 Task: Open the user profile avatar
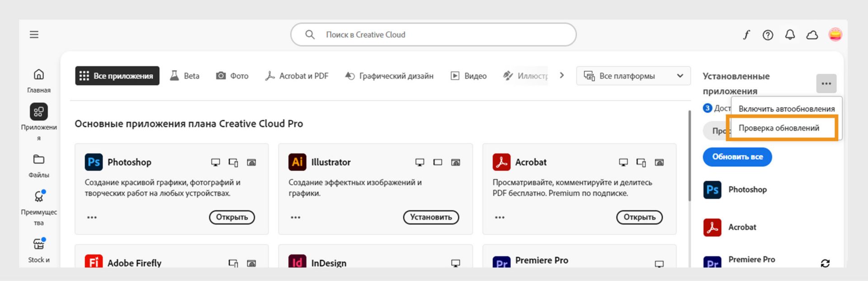point(835,35)
